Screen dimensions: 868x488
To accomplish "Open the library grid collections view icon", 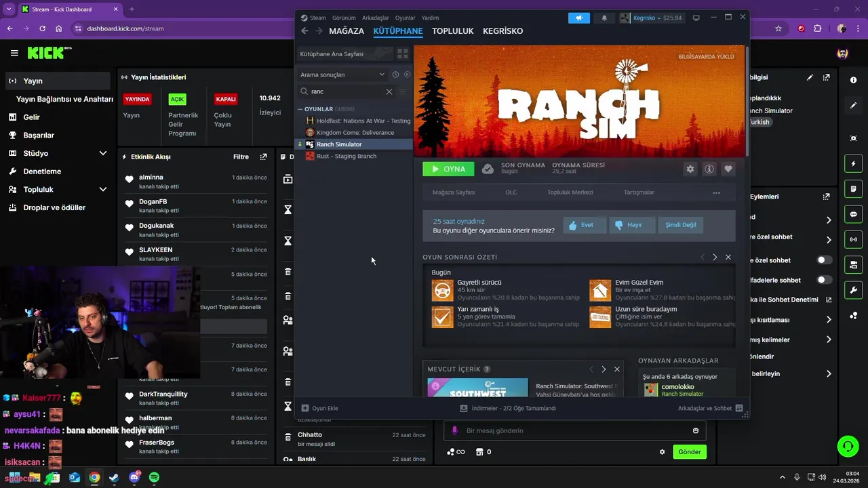I will click(x=403, y=54).
